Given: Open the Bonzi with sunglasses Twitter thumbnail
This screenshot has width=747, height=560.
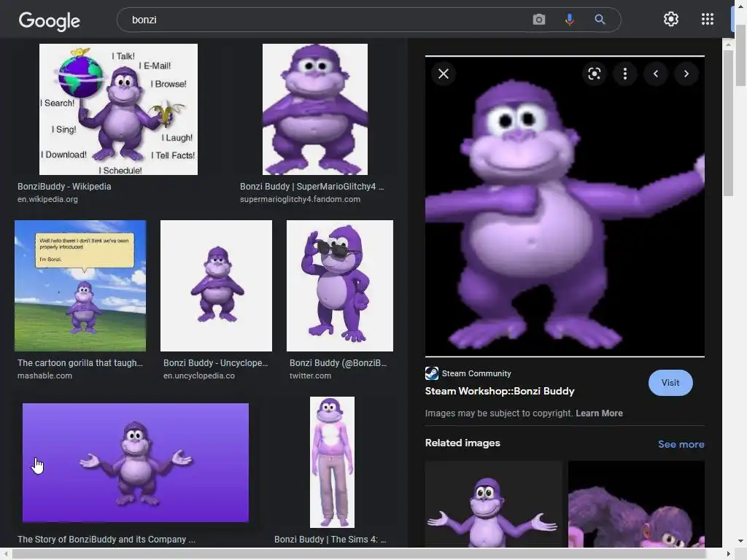Looking at the screenshot, I should (x=340, y=286).
